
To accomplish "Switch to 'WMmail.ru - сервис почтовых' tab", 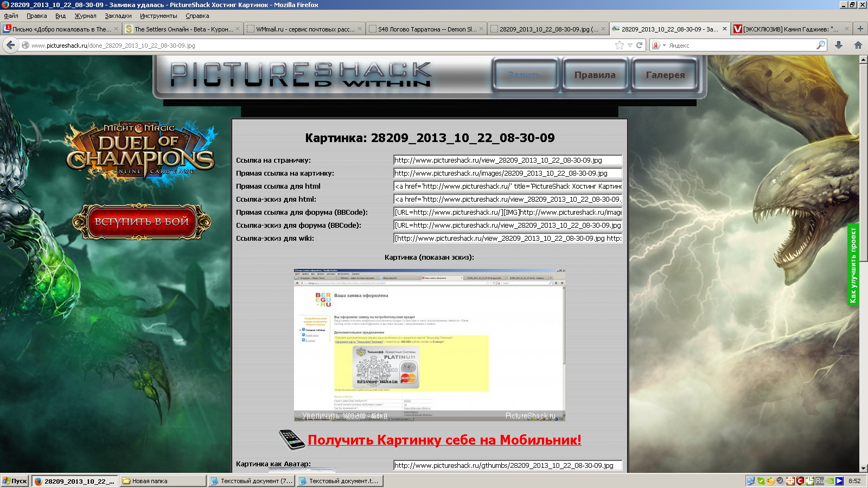I will (304, 29).
